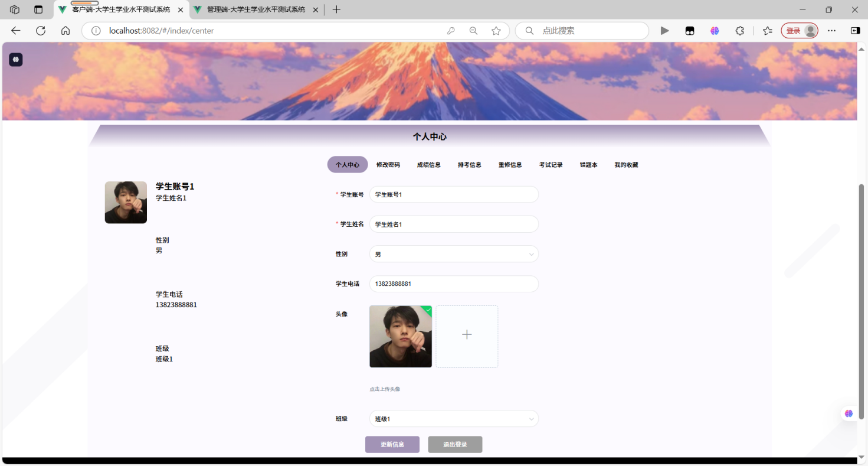The width and height of the screenshot is (868, 466).
Task: Open the 成绩信息 tab
Action: click(429, 165)
